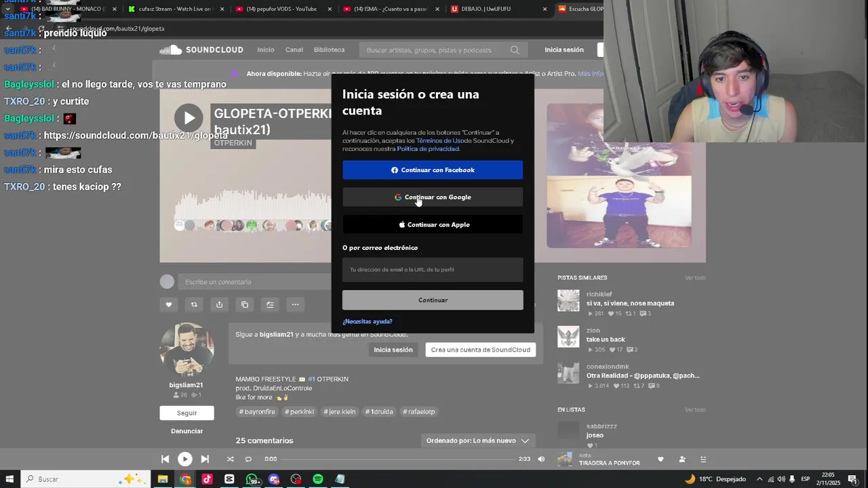
Task: Open Windows Start menu
Action: (x=9, y=479)
